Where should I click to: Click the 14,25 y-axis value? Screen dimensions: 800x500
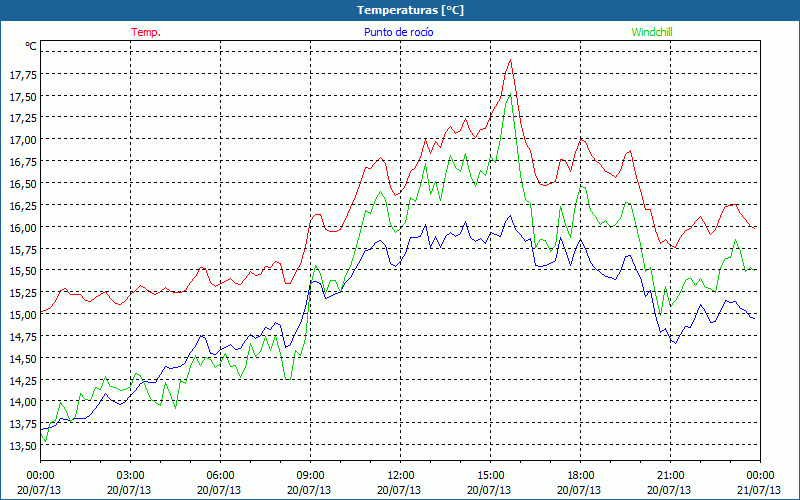point(23,380)
